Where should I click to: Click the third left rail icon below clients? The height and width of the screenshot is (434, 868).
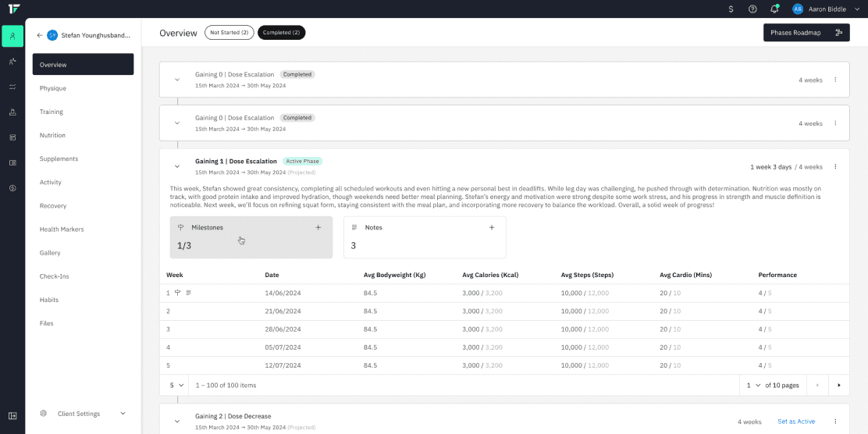[x=12, y=87]
